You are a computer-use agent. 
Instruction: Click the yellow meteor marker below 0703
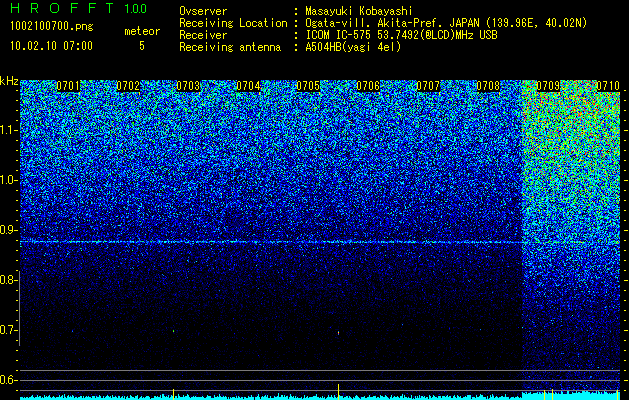[x=173, y=394]
